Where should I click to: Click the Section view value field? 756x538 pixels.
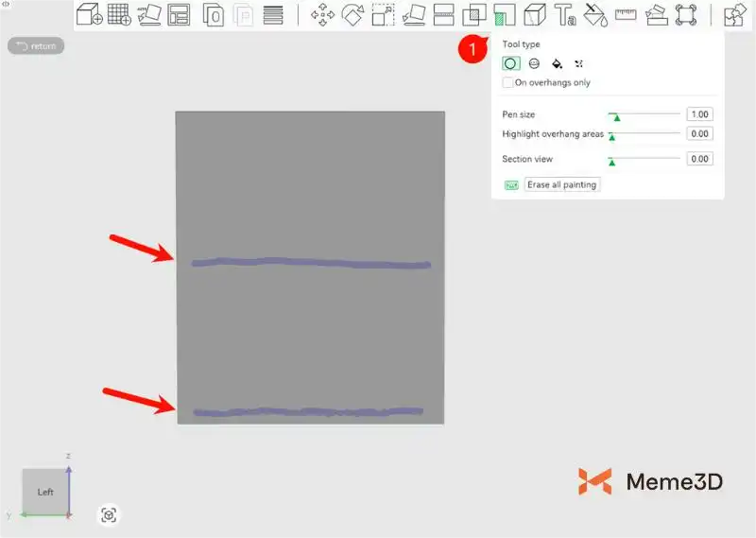pos(699,159)
